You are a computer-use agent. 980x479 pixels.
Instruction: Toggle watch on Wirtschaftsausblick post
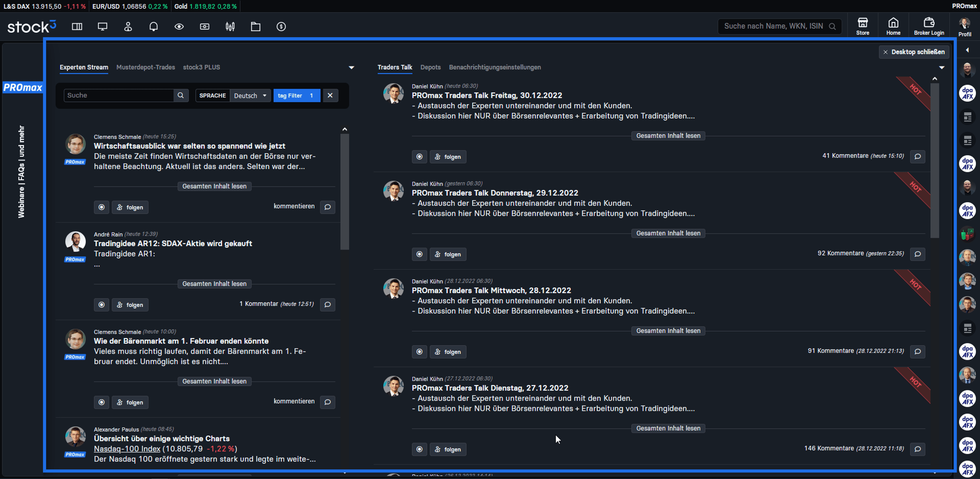[102, 207]
